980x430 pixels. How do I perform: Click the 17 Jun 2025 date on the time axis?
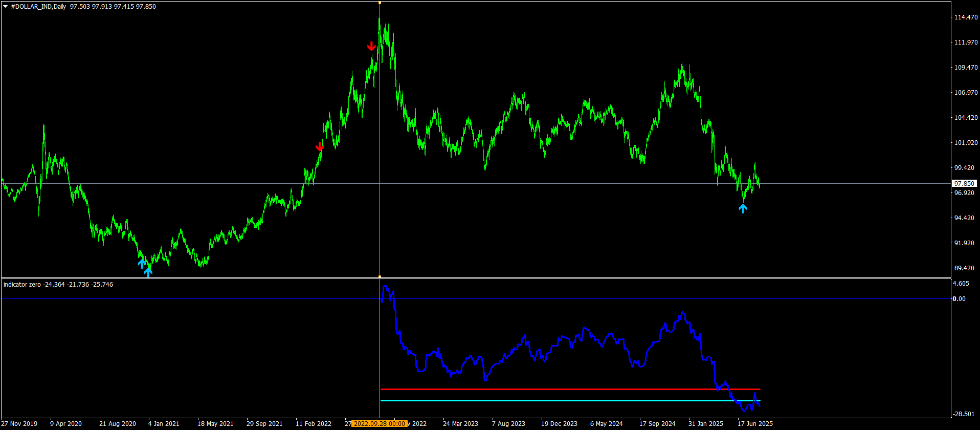tap(755, 424)
